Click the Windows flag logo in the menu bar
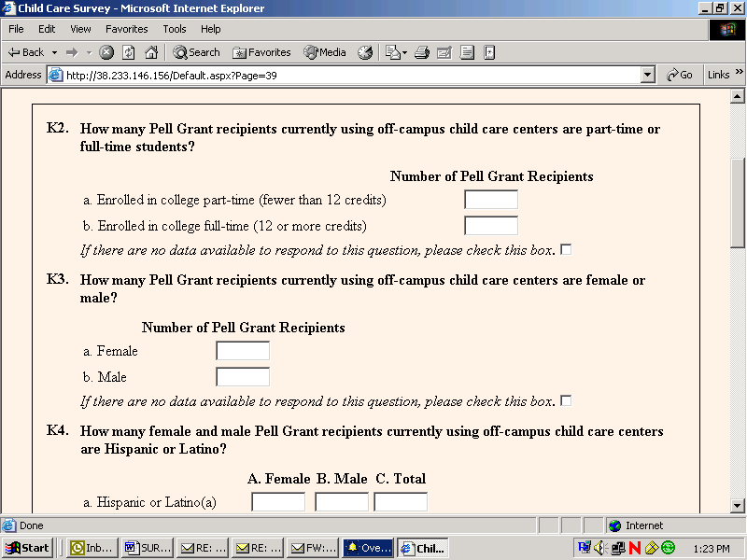The height and width of the screenshot is (560, 747). (x=726, y=30)
